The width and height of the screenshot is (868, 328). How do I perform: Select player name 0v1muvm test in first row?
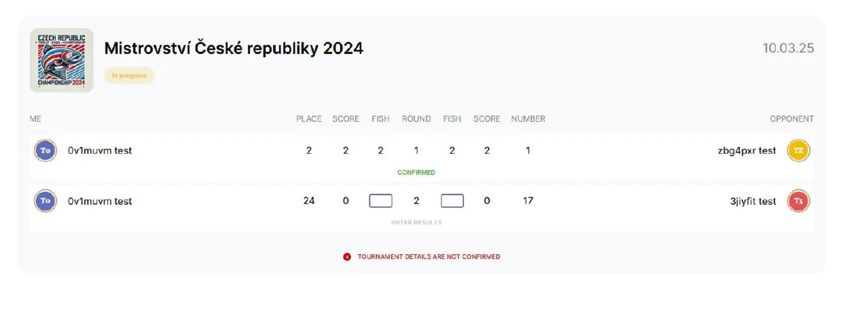click(100, 150)
